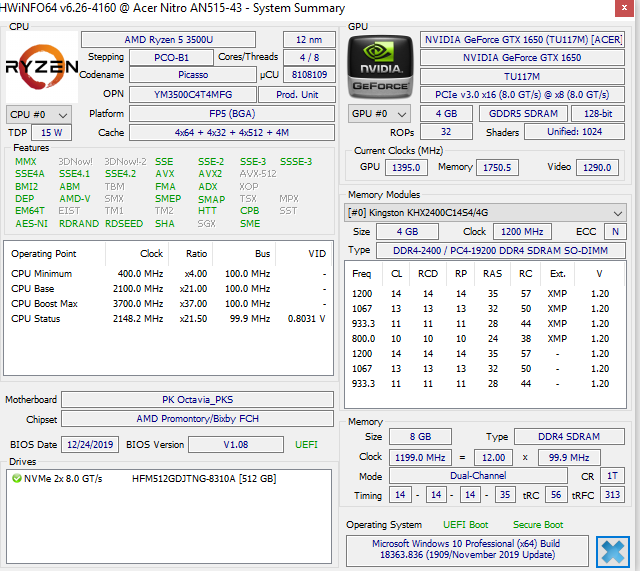Viewport: 640px width, 571px height.
Task: Click the PK Octavia_PKS motherboard field
Action: (x=198, y=400)
